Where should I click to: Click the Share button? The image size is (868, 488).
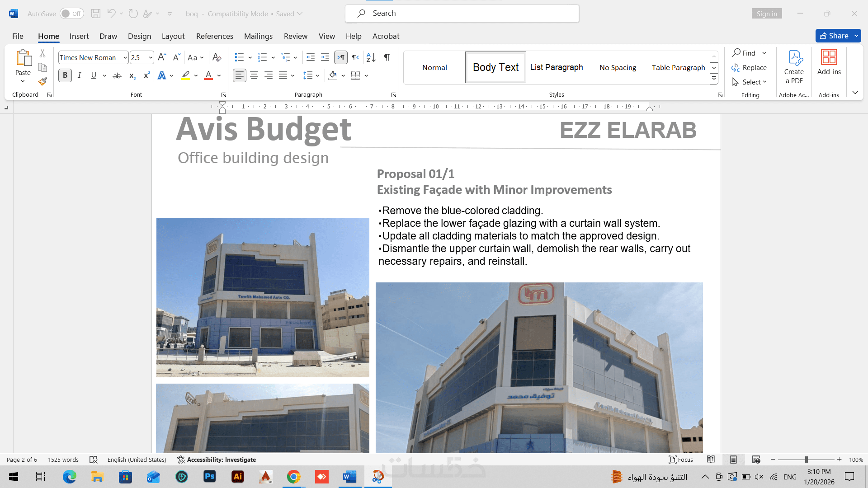[834, 36]
